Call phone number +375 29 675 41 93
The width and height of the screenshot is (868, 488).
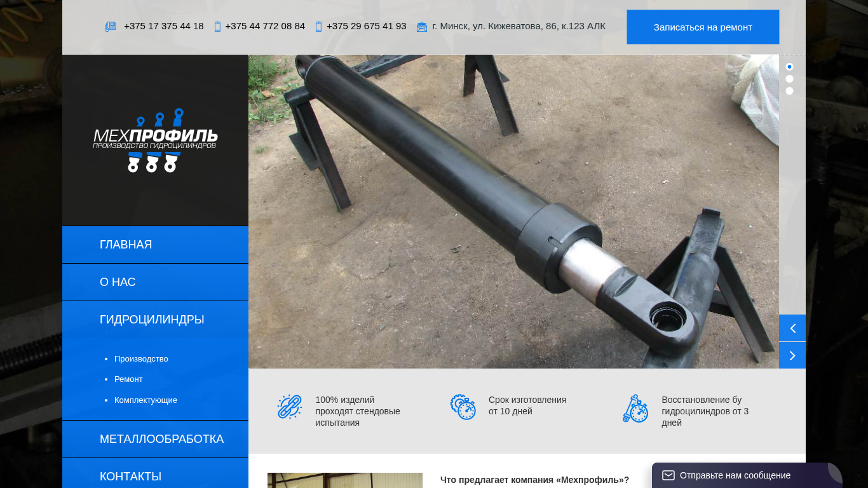[366, 26]
